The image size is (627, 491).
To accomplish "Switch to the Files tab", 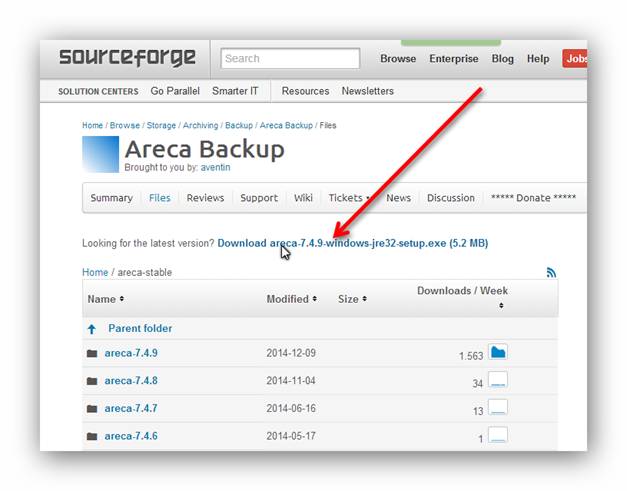I will [x=160, y=198].
